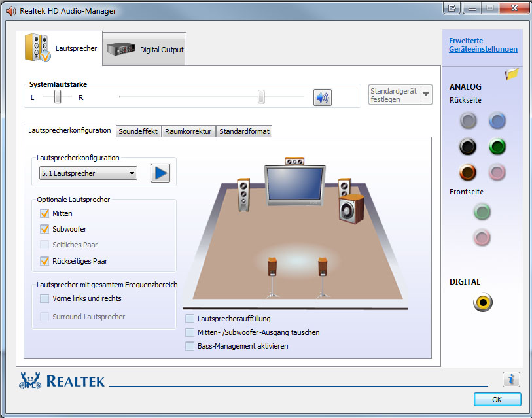Select the black rear analog jack
This screenshot has height=418, width=532.
[x=468, y=147]
